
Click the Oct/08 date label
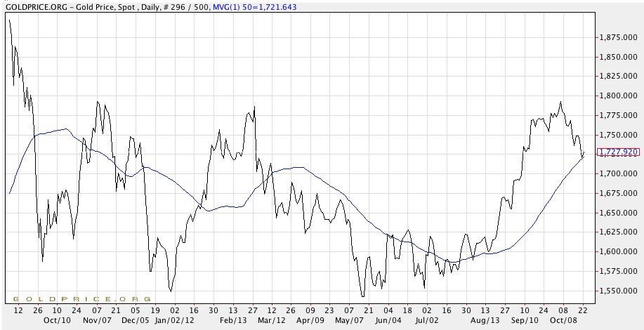tap(563, 319)
